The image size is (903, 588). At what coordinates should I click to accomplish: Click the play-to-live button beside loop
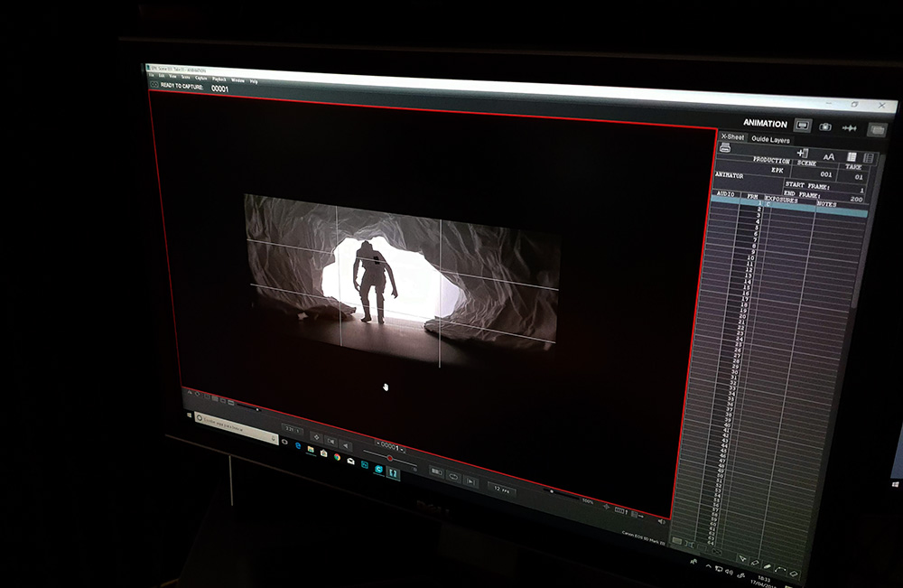pyautogui.click(x=471, y=482)
